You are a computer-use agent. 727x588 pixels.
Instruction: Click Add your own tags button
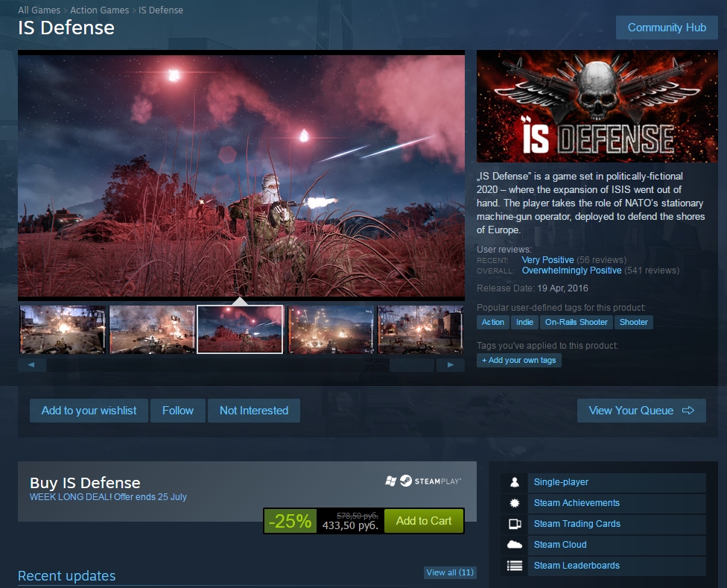(519, 360)
